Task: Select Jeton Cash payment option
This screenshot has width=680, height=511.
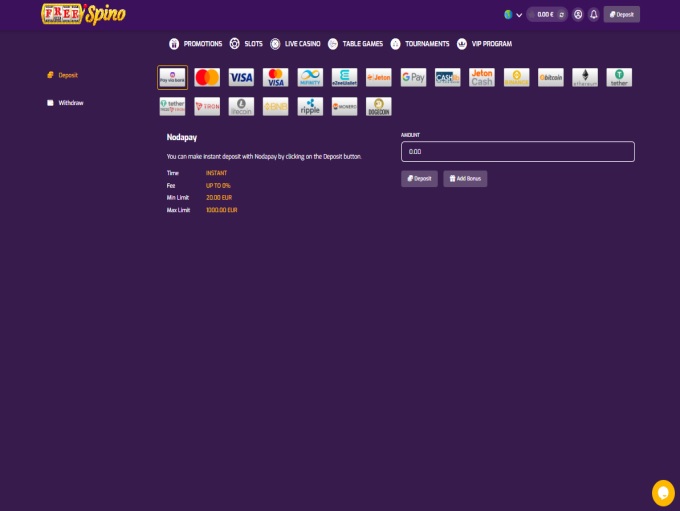Action: click(482, 78)
